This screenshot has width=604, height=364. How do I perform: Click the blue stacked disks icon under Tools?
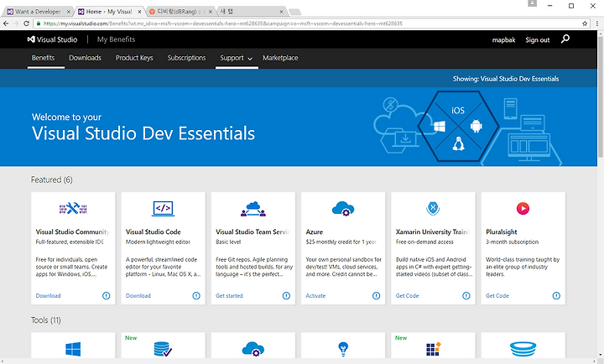click(523, 349)
